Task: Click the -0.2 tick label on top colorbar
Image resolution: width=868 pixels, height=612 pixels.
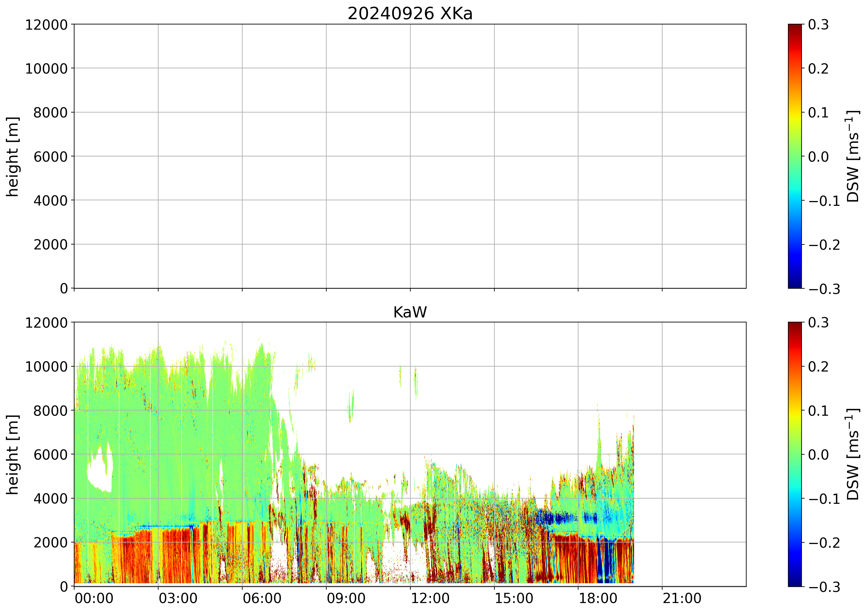Action: [824, 245]
